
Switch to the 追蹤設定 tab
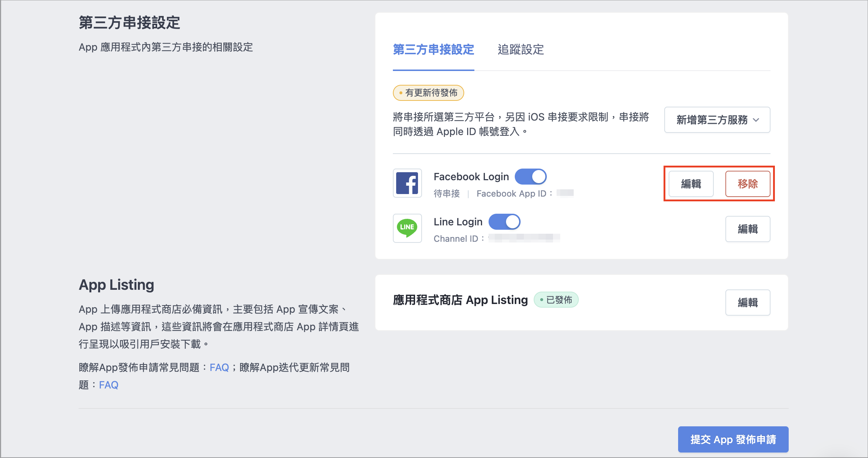click(x=521, y=50)
